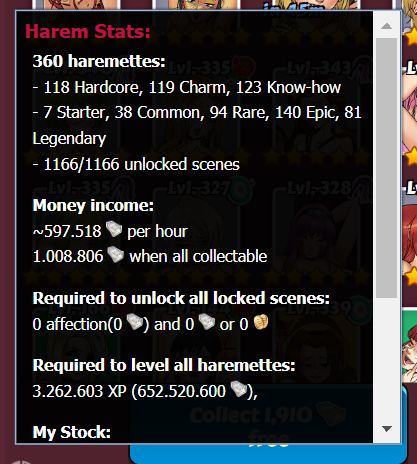Click the Harem Stats heading
The width and height of the screenshot is (417, 464).
pyautogui.click(x=88, y=32)
